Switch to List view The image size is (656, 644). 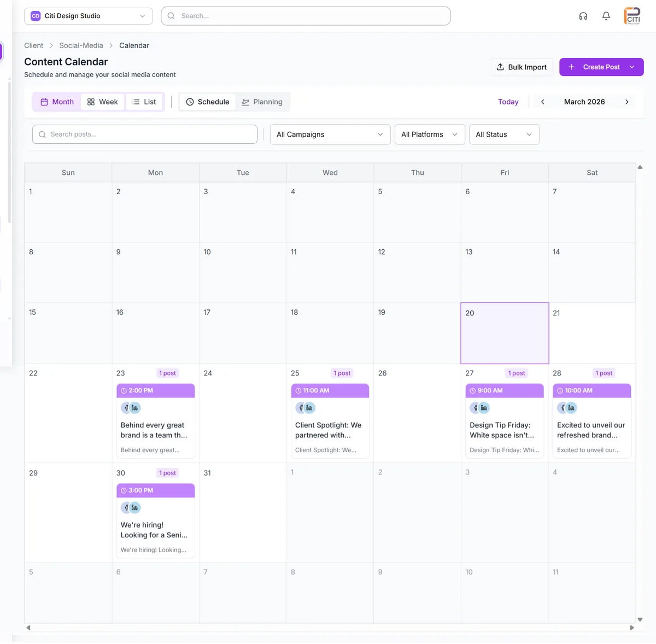tap(144, 102)
